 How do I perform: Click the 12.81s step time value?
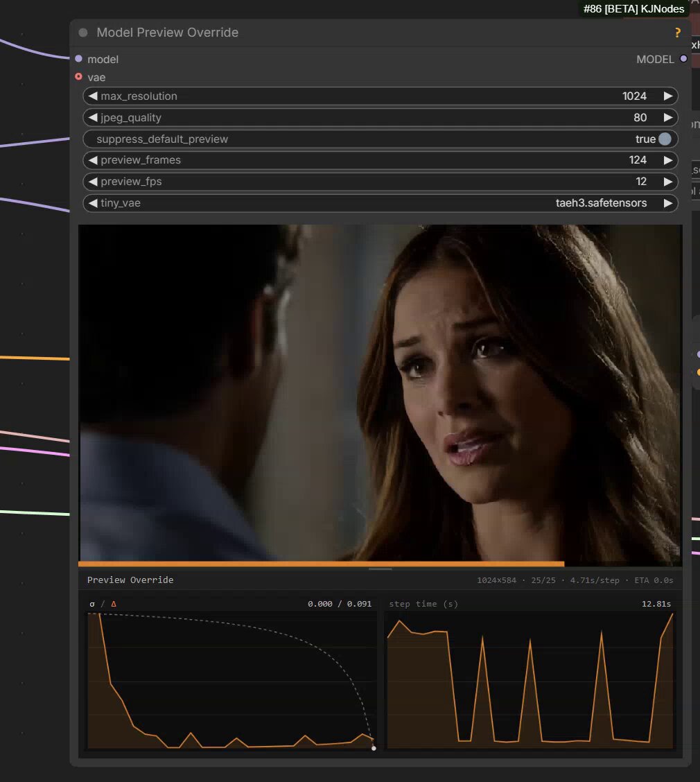(x=656, y=604)
